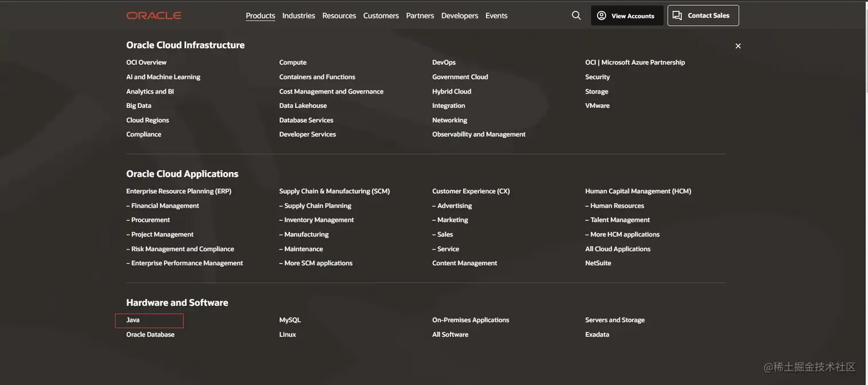Open Enterprise Resource Planning (ERP)

click(179, 191)
